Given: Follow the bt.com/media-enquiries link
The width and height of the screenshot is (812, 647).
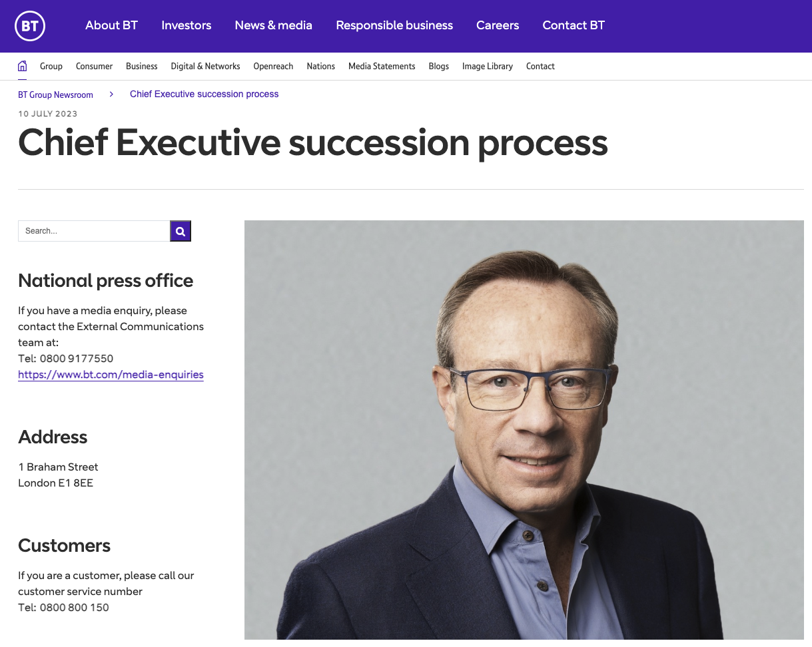Looking at the screenshot, I should [x=111, y=375].
